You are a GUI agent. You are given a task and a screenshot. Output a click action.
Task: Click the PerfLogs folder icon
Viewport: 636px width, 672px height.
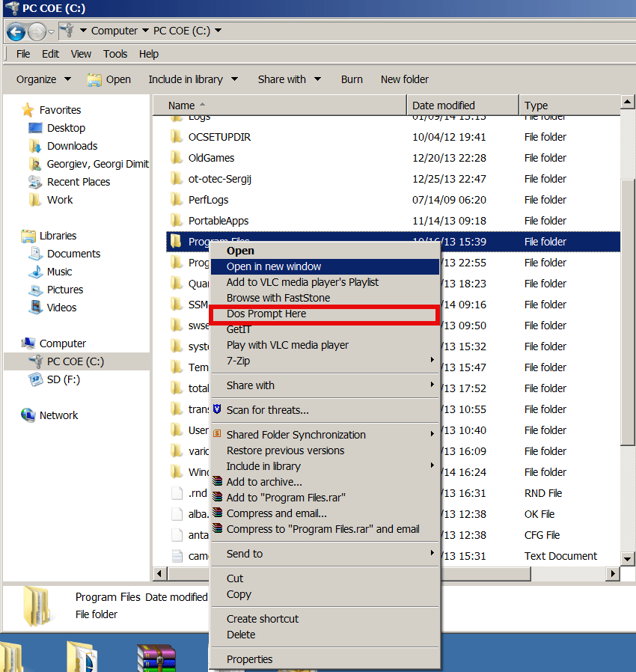click(176, 200)
